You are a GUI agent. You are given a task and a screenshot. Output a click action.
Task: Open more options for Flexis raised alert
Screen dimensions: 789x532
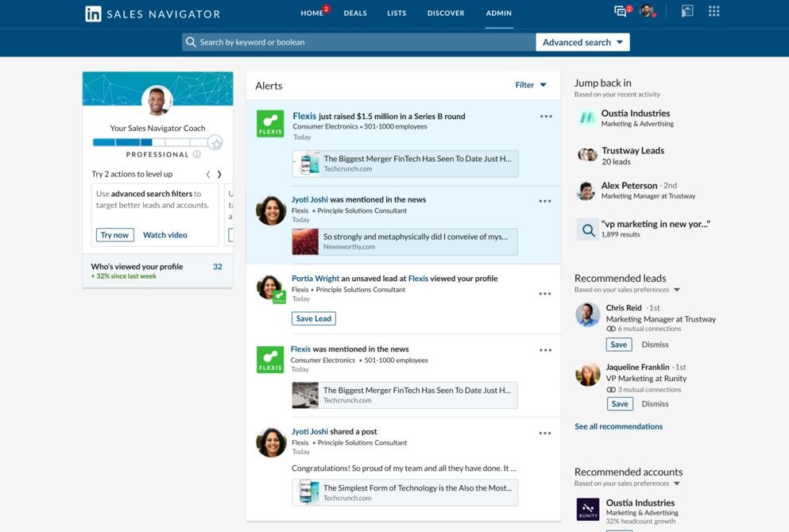coord(546,116)
